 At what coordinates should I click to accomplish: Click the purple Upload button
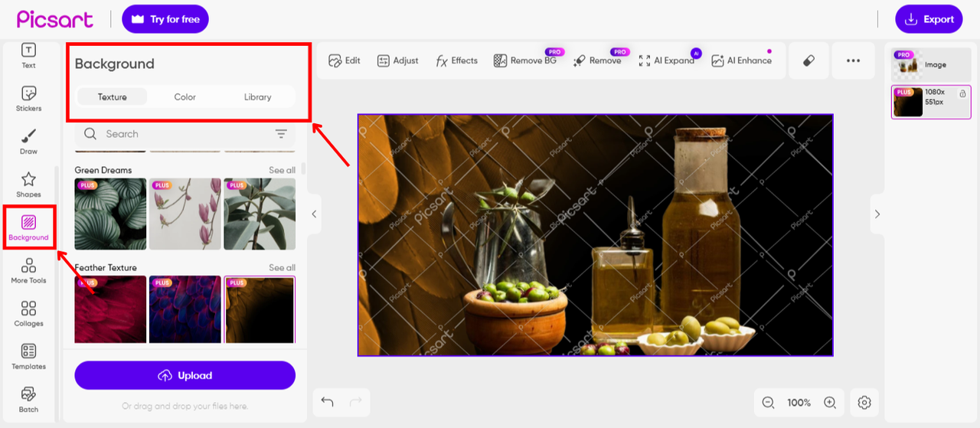pyautogui.click(x=185, y=375)
